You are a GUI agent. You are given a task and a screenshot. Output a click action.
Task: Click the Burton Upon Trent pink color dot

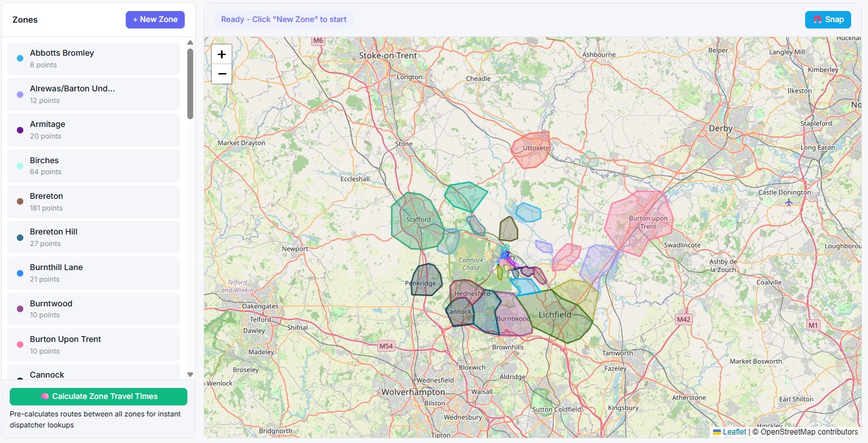pos(20,345)
